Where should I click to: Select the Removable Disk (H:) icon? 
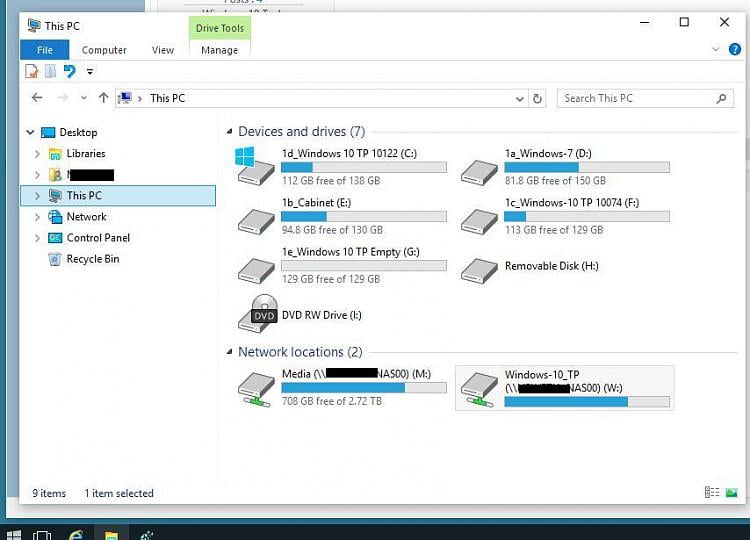pos(479,271)
